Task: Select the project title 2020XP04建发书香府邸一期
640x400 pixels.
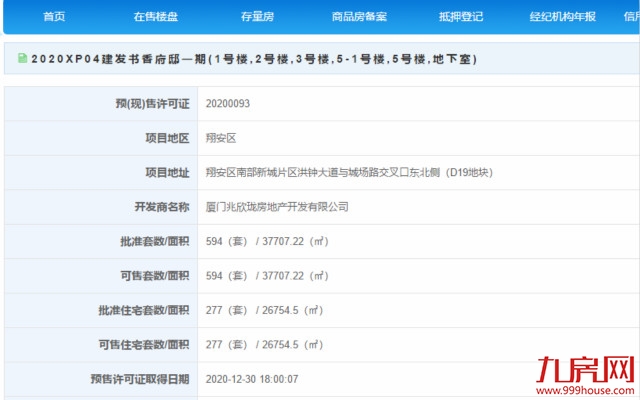Action: (x=118, y=59)
